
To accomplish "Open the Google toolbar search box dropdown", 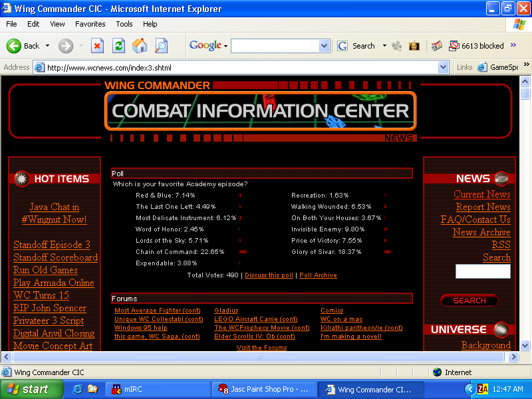I will coord(324,46).
